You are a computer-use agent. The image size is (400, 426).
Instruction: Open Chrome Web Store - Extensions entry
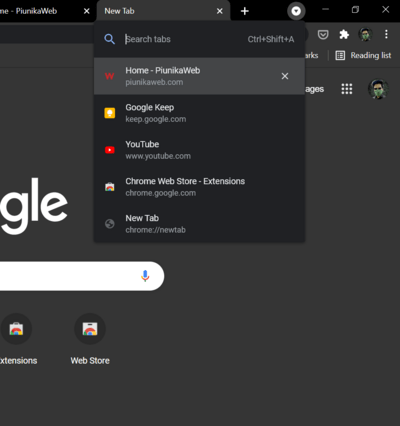199,187
